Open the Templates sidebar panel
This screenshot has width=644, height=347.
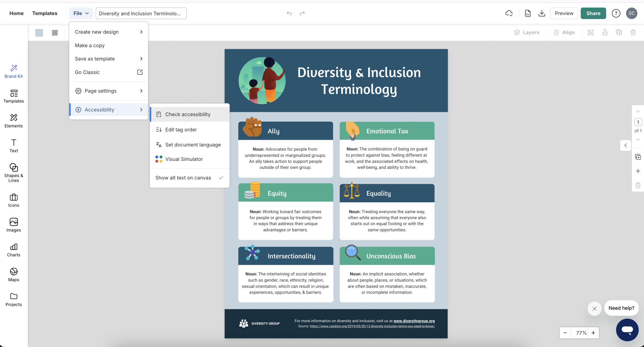[x=14, y=96]
